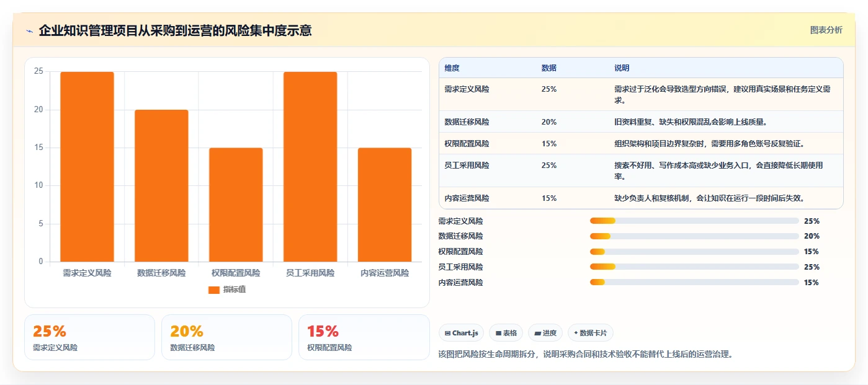Click the 员工采用风险 x-axis label

[310, 273]
